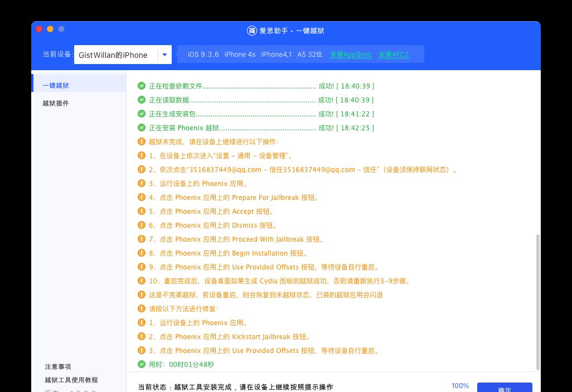Click the success icon for 正在检查依赖文件
Image resolution: width=572 pixels, height=392 pixels.
142,86
